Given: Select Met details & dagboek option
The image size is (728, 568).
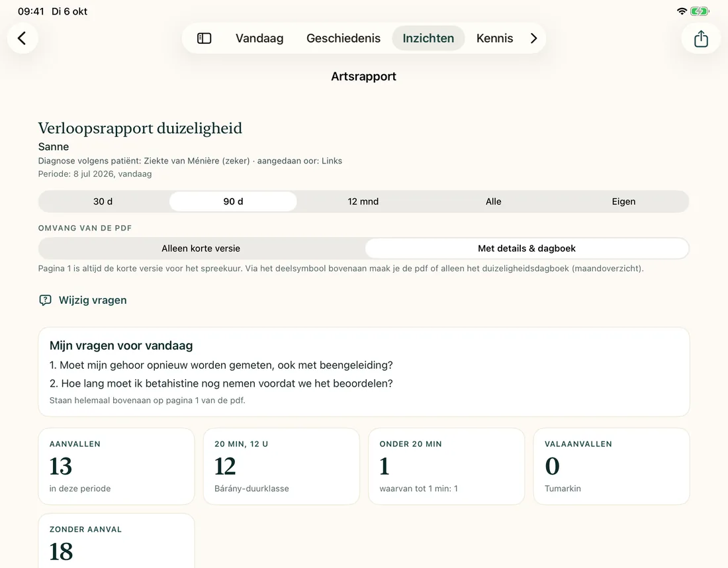Looking at the screenshot, I should tap(527, 248).
